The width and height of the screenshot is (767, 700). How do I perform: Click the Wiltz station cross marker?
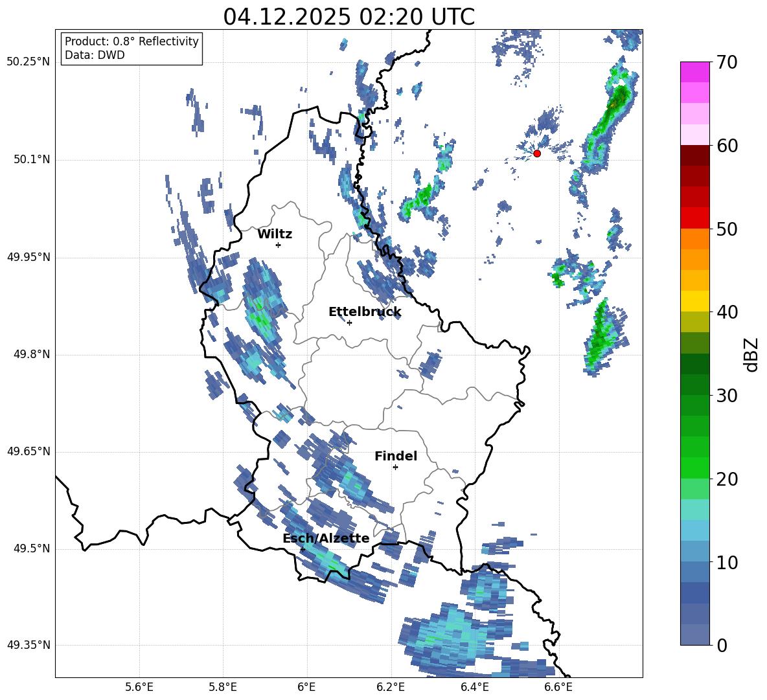point(279,245)
